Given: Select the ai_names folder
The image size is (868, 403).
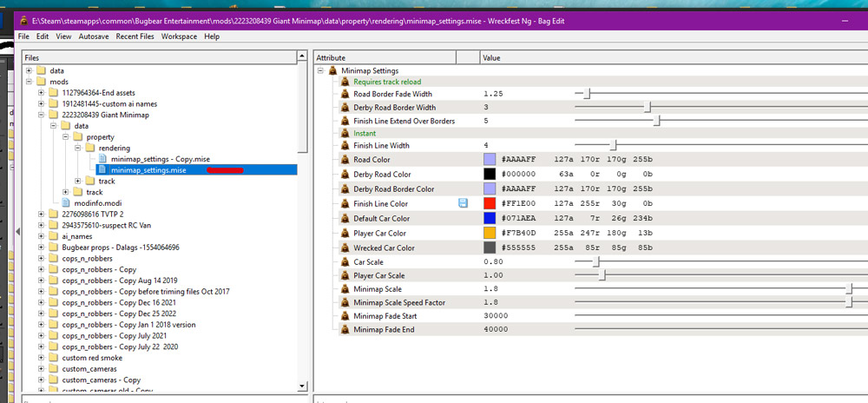Looking at the screenshot, I should coord(77,236).
